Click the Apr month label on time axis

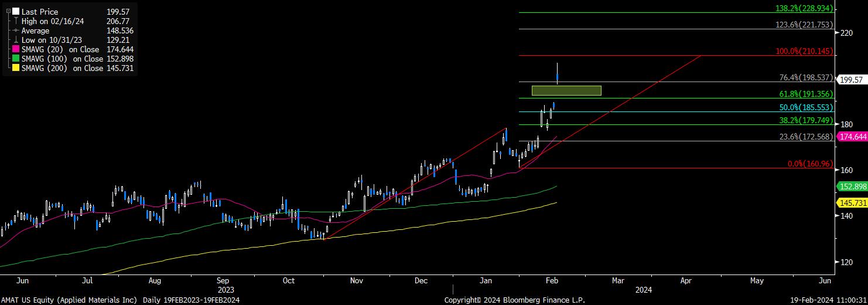(x=686, y=280)
